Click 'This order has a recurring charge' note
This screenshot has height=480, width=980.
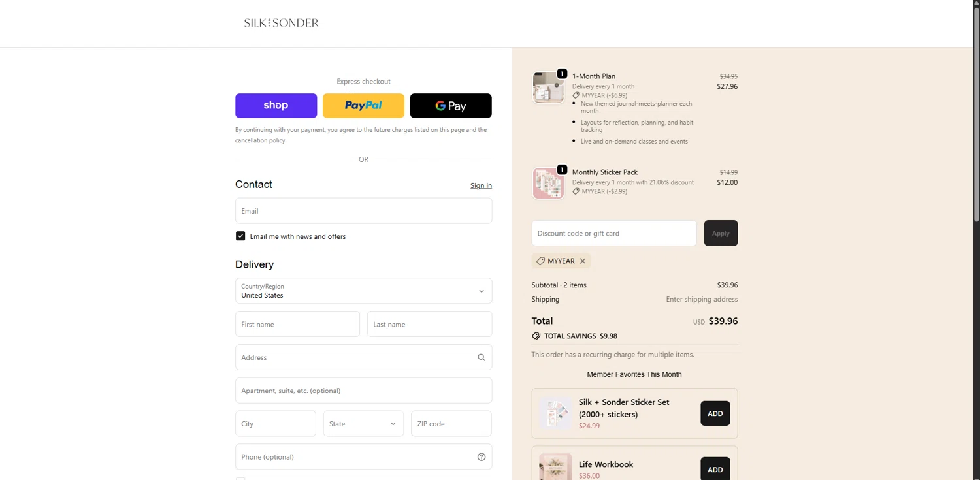click(613, 355)
